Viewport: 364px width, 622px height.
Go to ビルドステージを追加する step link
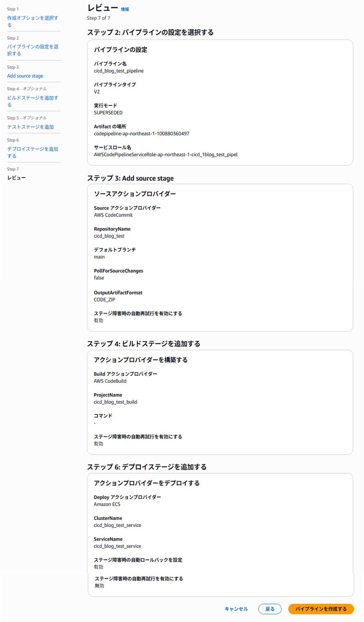tap(32, 101)
